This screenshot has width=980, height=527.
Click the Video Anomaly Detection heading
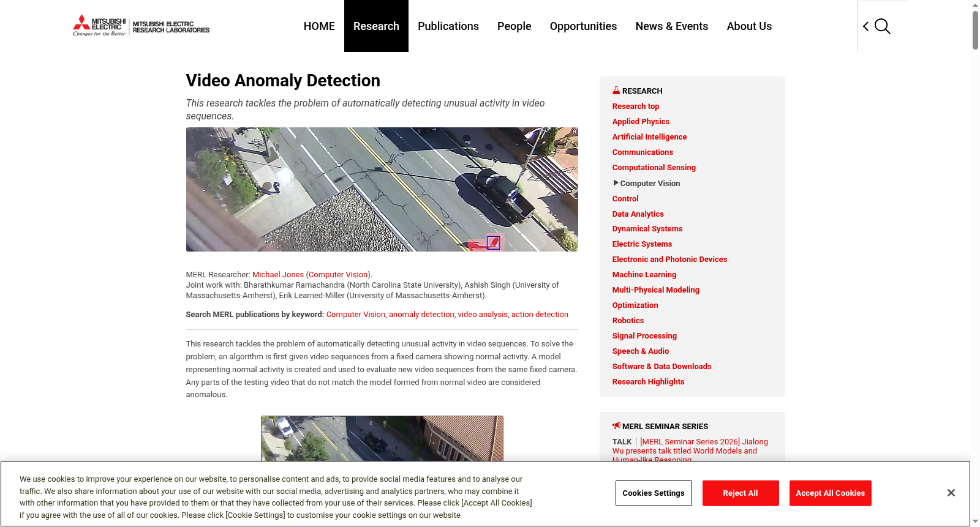click(x=283, y=81)
